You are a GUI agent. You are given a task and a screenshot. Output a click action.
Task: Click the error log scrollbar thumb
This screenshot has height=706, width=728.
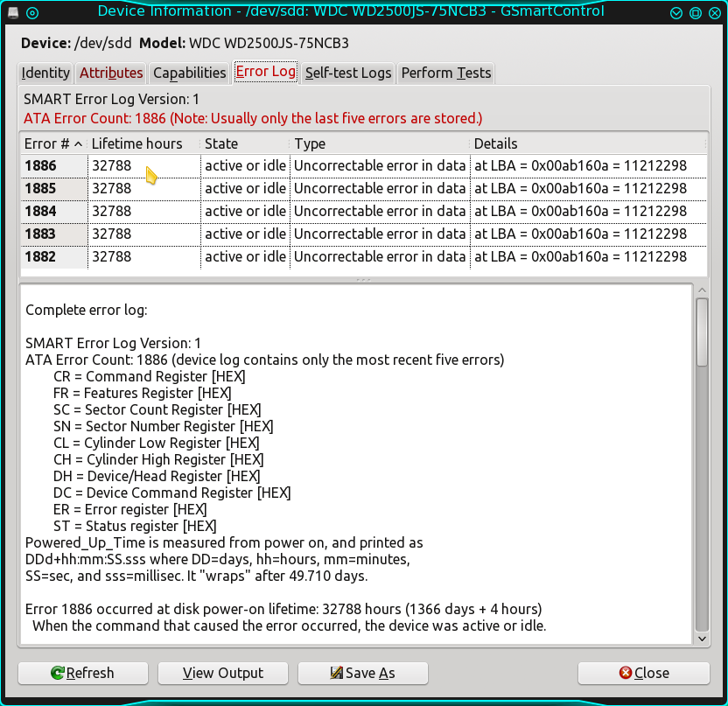coord(702,332)
